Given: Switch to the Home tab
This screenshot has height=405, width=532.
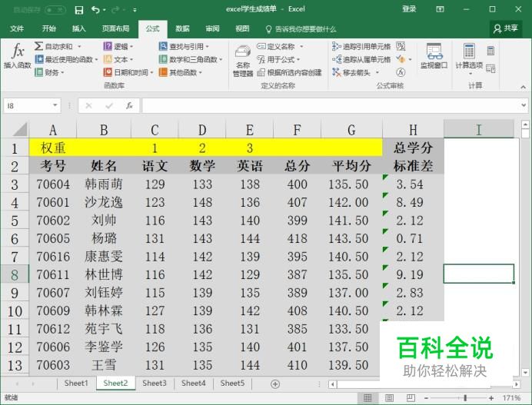Looking at the screenshot, I should click(49, 29).
